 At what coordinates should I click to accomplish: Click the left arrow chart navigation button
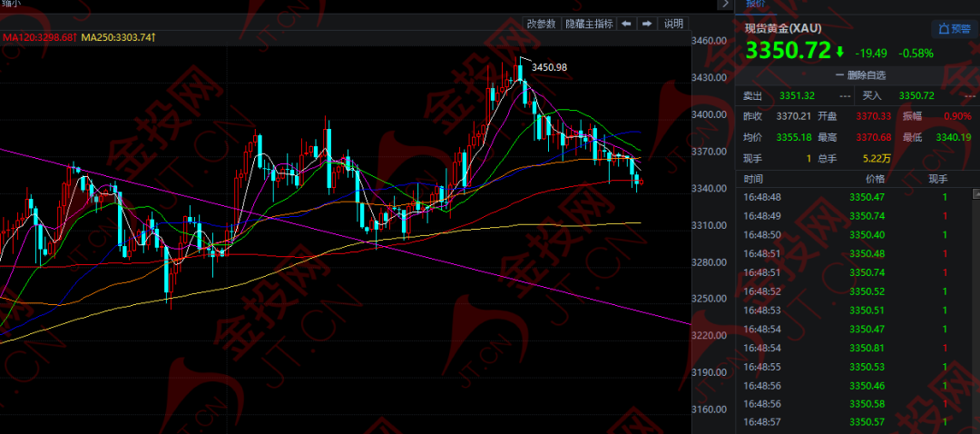626,24
